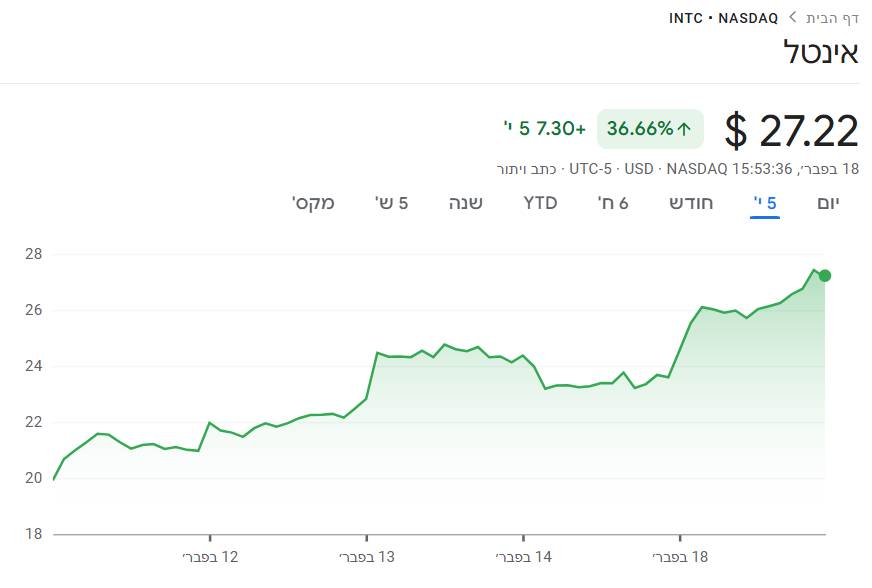Screen dimensions: 872x588
Task: Click the $ 27.22 stock price
Action: tap(792, 131)
